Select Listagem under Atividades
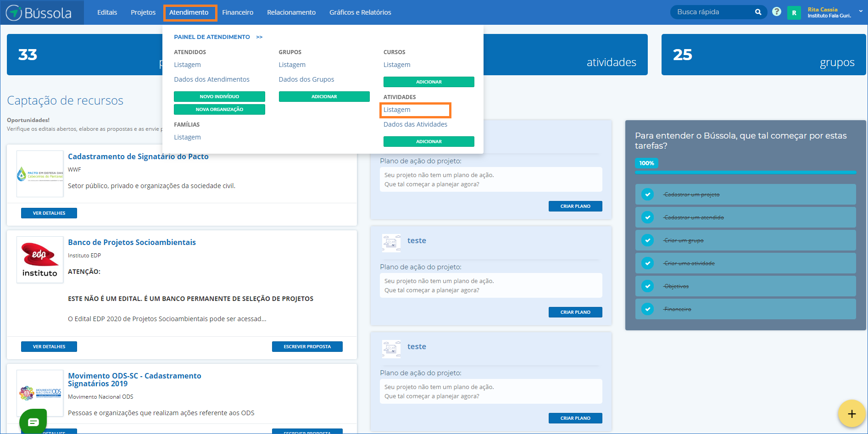This screenshot has width=868, height=434. point(397,110)
